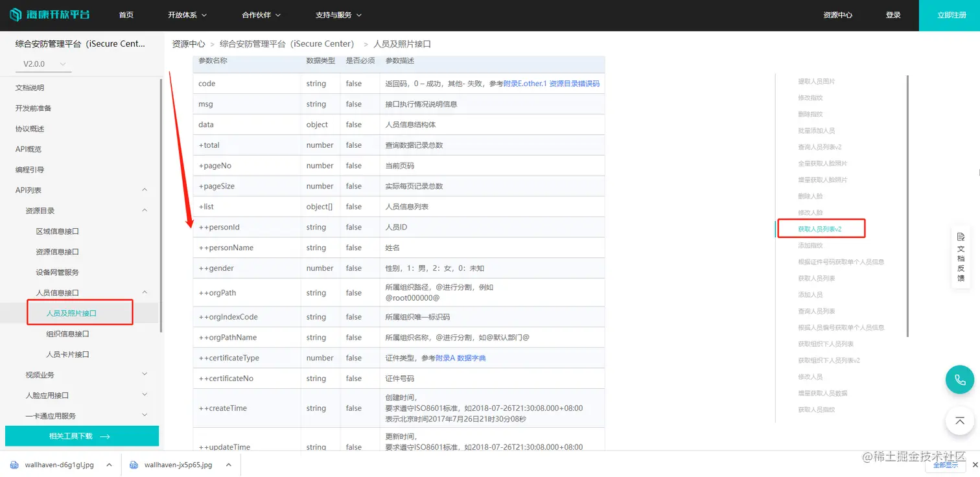Click the 海康开放平台 logo icon

tap(16, 15)
